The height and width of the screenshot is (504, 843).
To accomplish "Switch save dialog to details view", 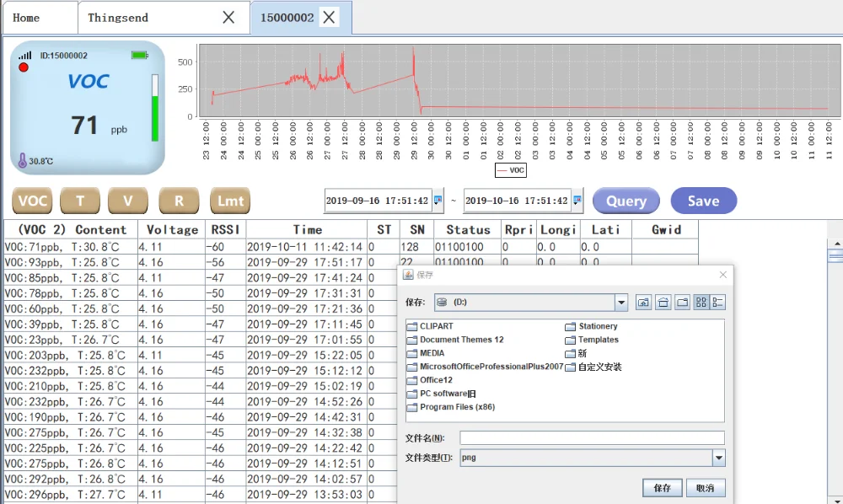I will [x=717, y=303].
